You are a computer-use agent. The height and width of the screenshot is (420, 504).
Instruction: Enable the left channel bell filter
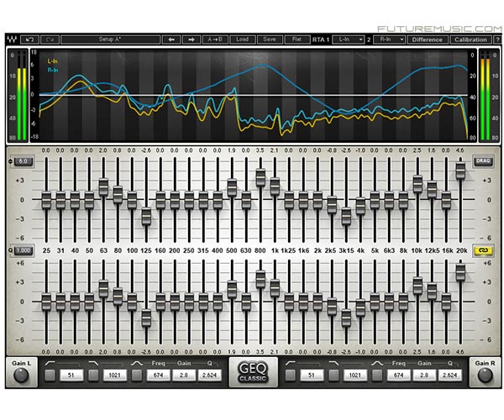(137, 375)
